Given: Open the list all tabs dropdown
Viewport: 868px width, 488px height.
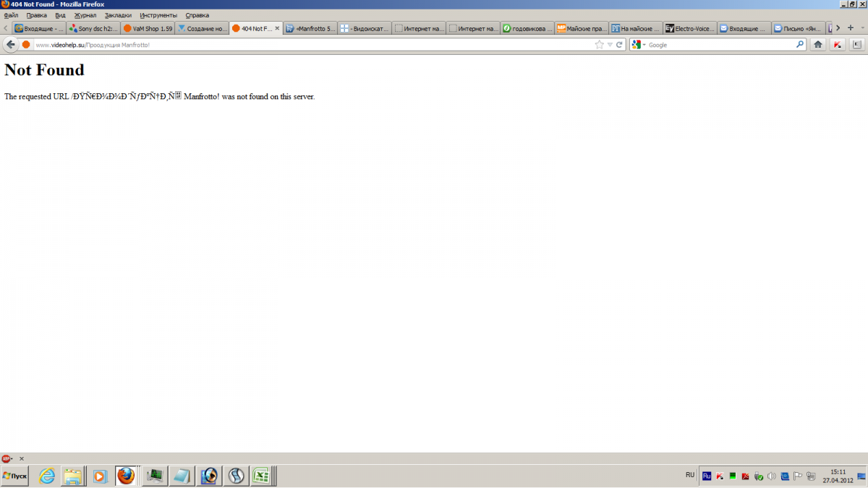Looking at the screenshot, I should (861, 28).
